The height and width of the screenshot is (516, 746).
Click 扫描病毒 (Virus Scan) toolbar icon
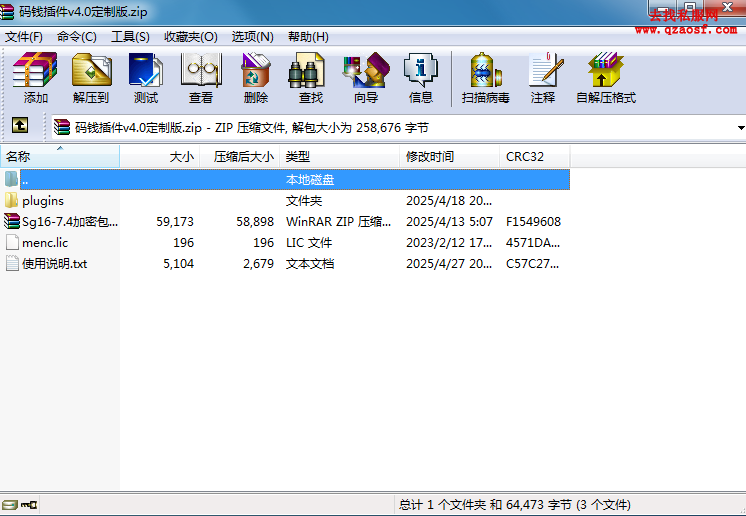click(x=486, y=78)
